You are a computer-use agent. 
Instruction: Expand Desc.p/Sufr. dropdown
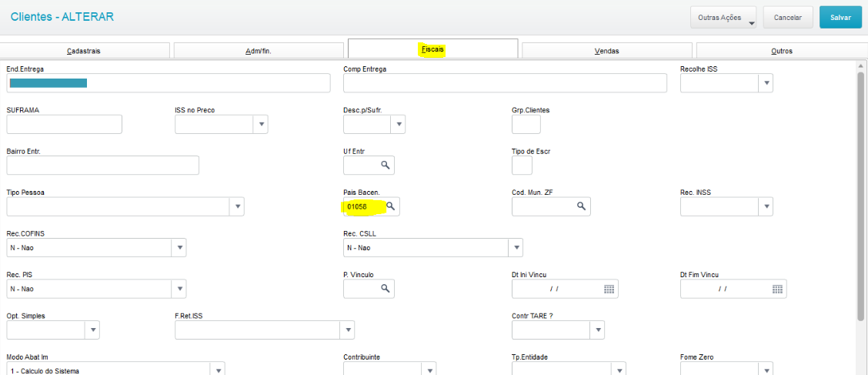[x=398, y=124]
